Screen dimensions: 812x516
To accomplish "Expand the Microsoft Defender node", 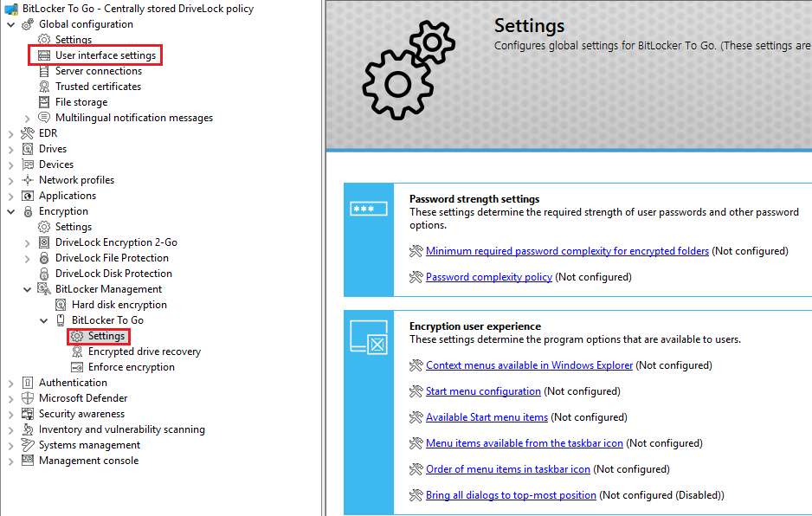I will coord(11,399).
